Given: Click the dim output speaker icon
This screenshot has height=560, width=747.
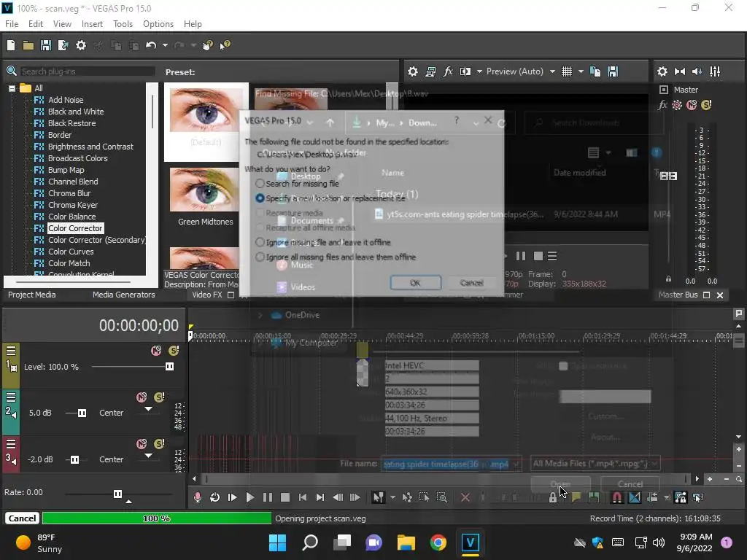Looking at the screenshot, I should coord(697,71).
